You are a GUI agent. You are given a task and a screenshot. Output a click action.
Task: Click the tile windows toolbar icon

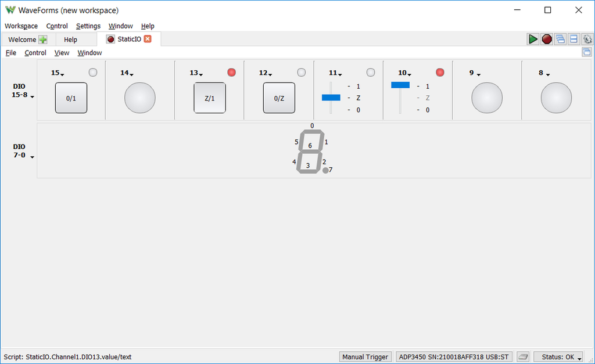(574, 39)
